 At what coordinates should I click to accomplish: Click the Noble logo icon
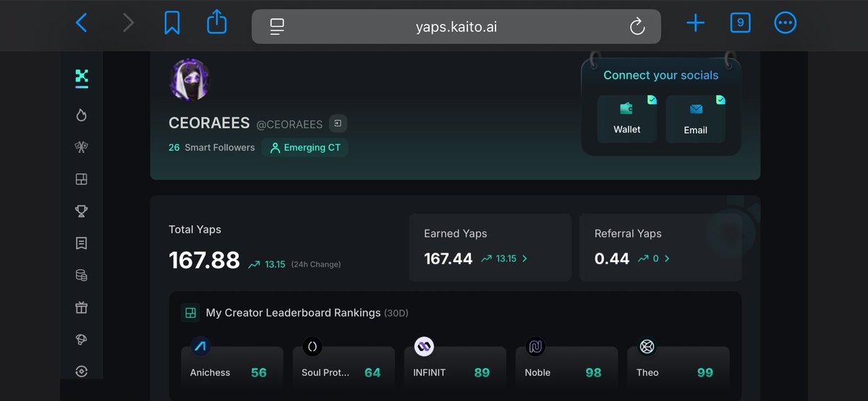click(x=535, y=347)
